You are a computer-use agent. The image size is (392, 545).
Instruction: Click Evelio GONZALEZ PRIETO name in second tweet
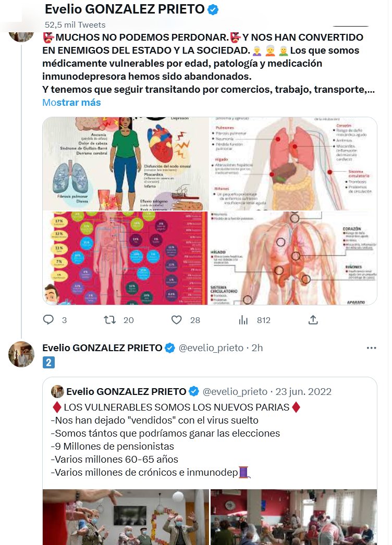(102, 348)
